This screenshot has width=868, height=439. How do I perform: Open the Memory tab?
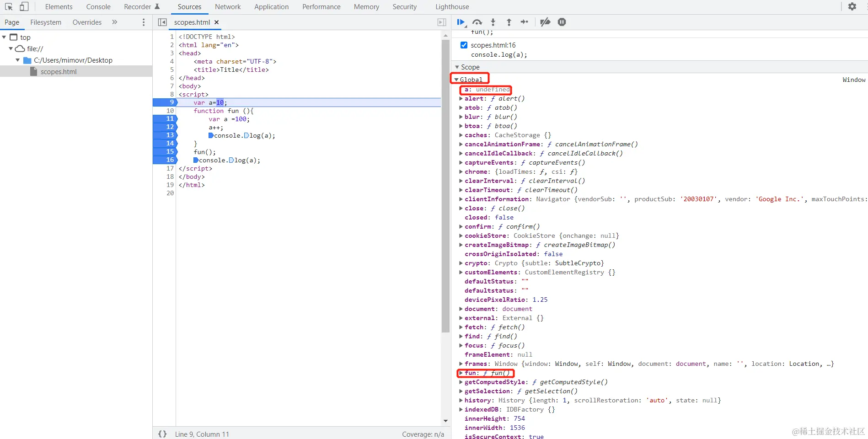(366, 6)
